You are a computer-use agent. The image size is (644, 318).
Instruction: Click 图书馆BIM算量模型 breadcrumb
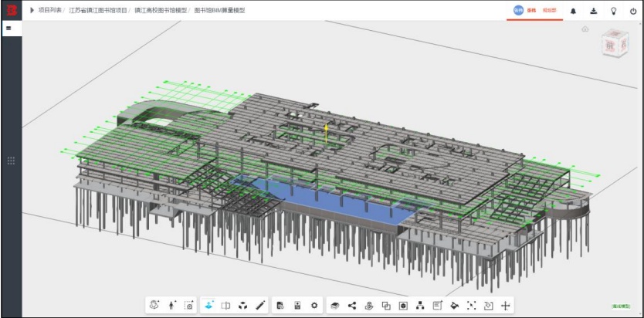tap(219, 10)
